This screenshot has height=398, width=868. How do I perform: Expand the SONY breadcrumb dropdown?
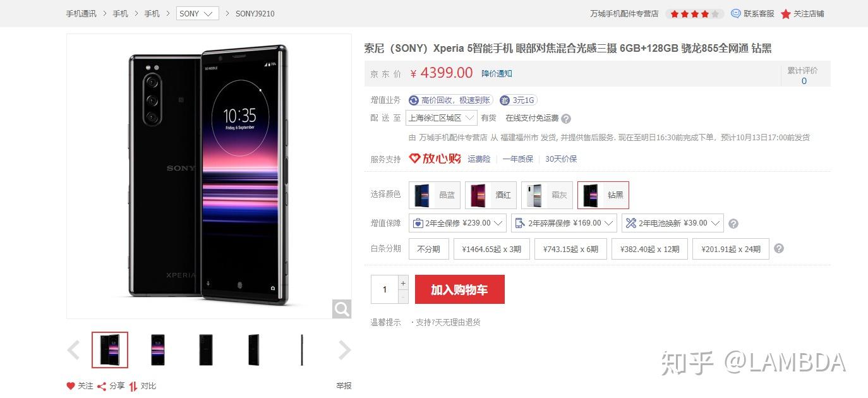(x=198, y=13)
